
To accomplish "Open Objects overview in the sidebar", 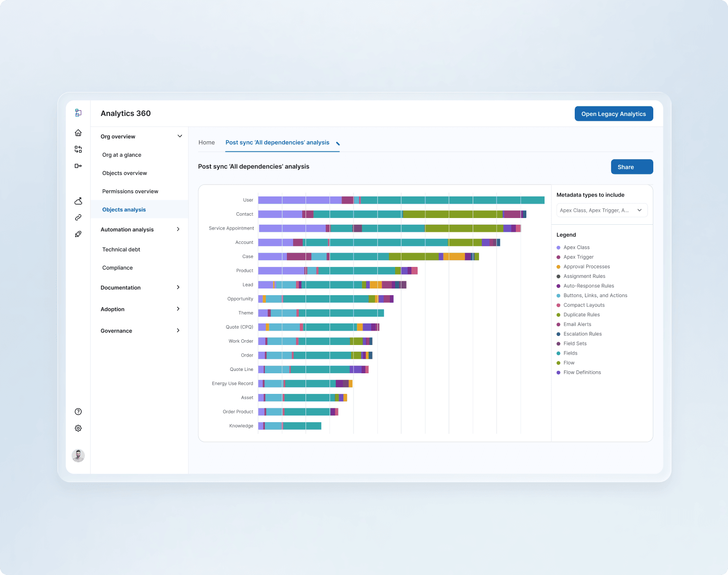I will (125, 173).
